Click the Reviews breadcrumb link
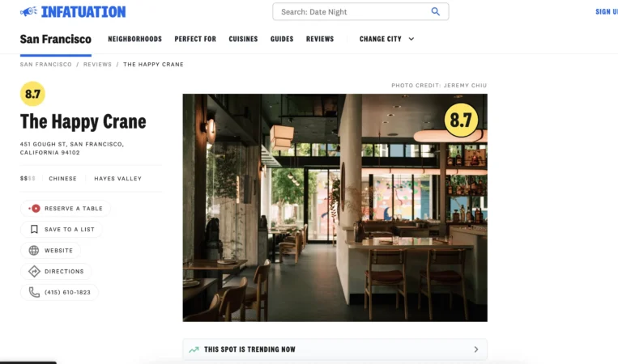The image size is (618, 364). click(x=97, y=65)
